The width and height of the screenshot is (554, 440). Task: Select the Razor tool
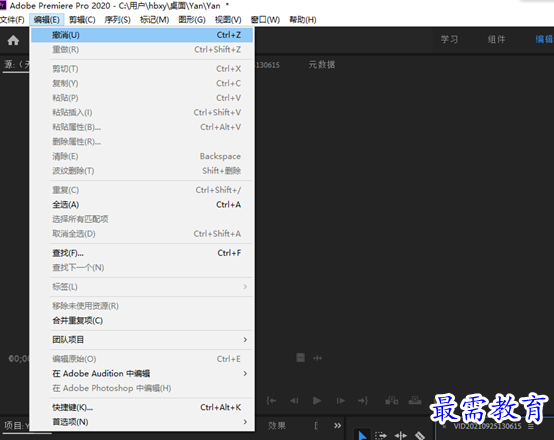[420, 435]
